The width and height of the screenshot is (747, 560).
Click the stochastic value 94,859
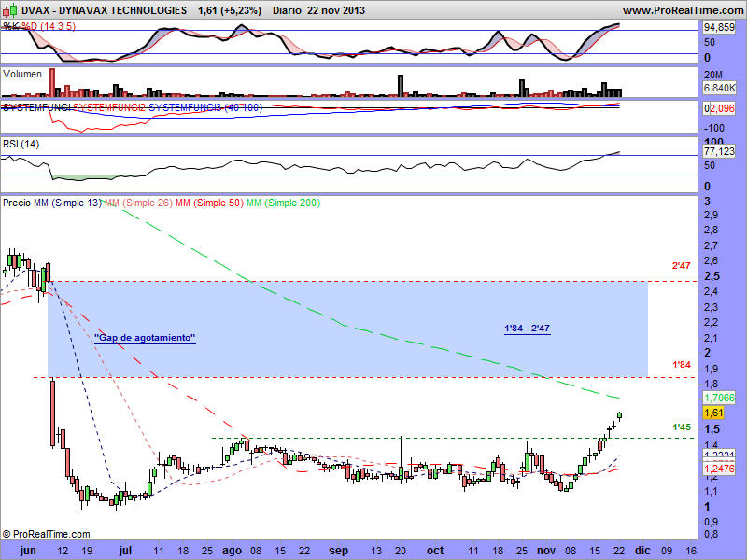tap(719, 28)
